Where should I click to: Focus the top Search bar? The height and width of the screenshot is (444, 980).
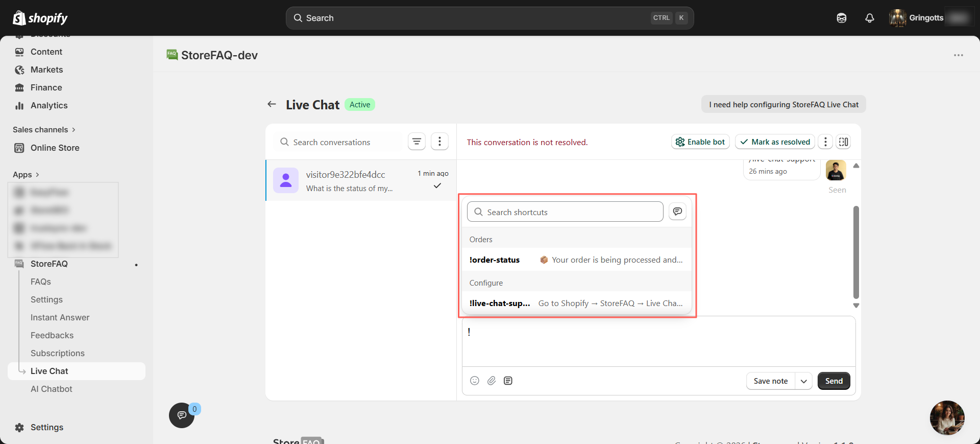[489, 18]
